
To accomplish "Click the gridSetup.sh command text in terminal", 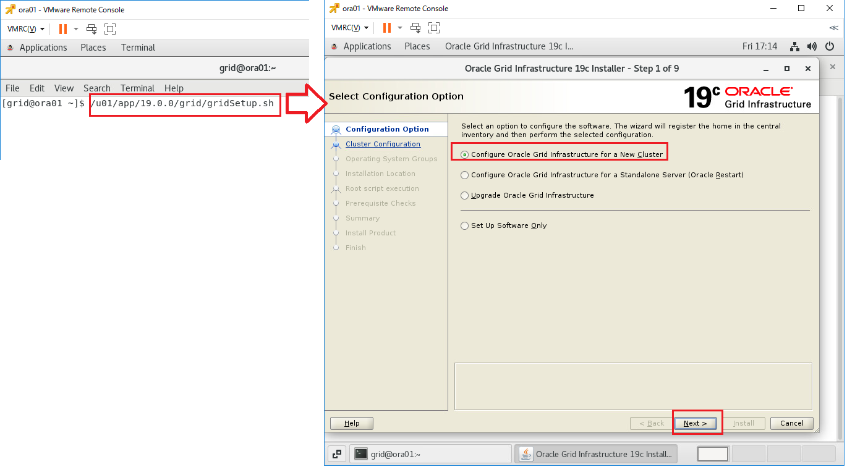I will 182,103.
